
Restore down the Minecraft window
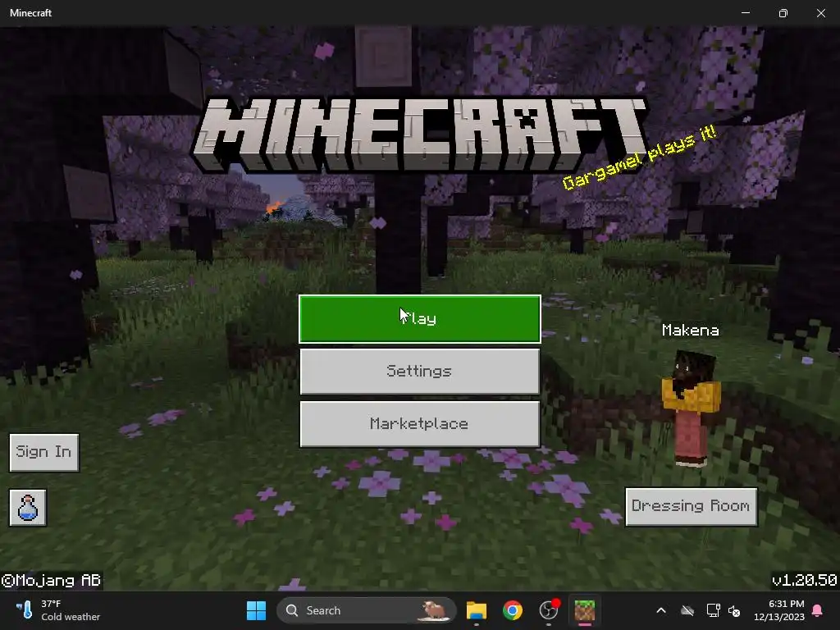[783, 13]
